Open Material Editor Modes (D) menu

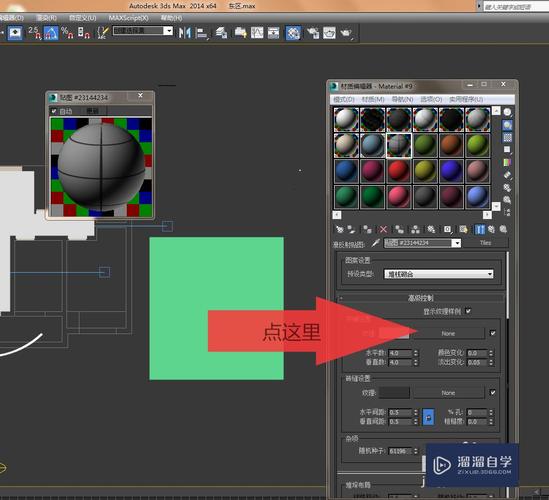(344, 99)
